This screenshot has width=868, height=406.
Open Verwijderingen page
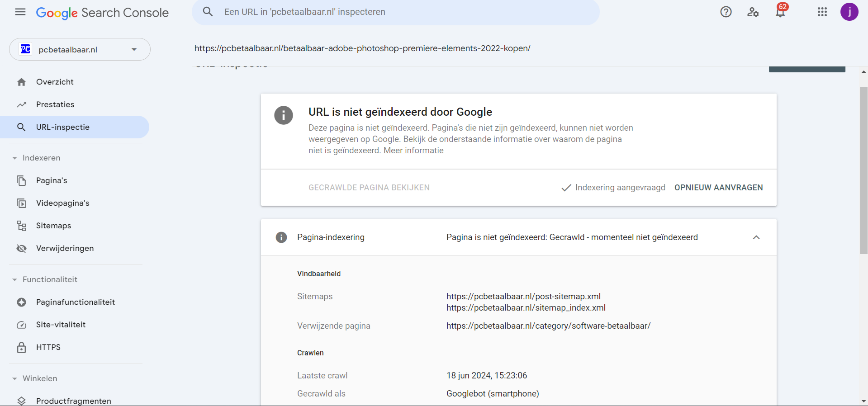pos(75,248)
